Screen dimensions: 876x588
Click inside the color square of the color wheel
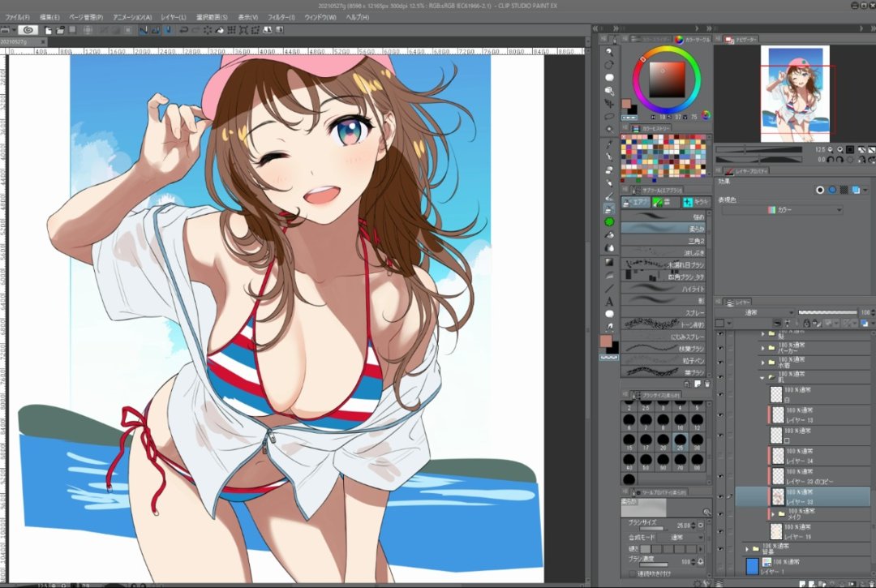point(667,79)
